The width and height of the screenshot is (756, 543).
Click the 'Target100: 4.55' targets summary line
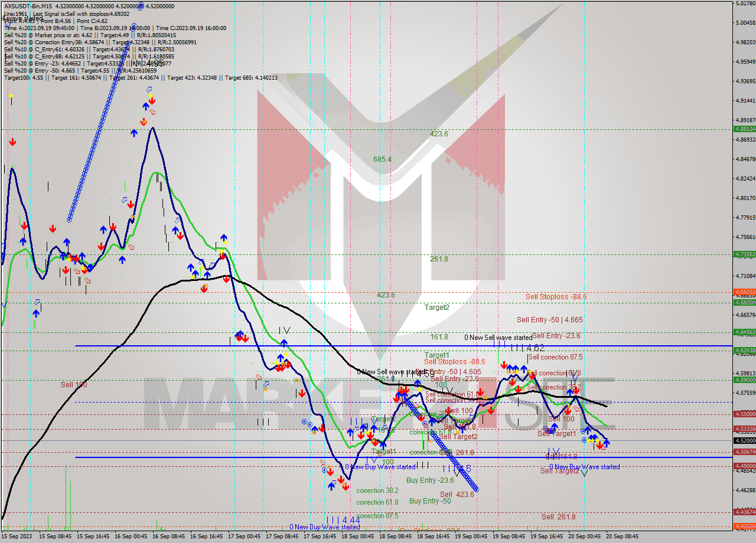point(141,77)
